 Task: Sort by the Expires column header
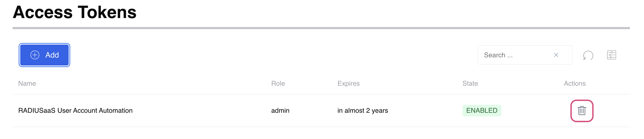349,84
